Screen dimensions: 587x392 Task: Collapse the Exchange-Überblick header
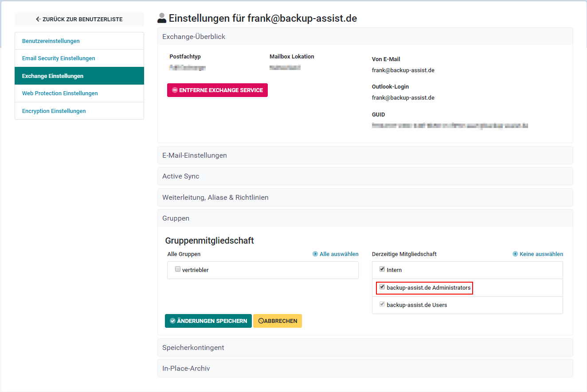coord(194,37)
